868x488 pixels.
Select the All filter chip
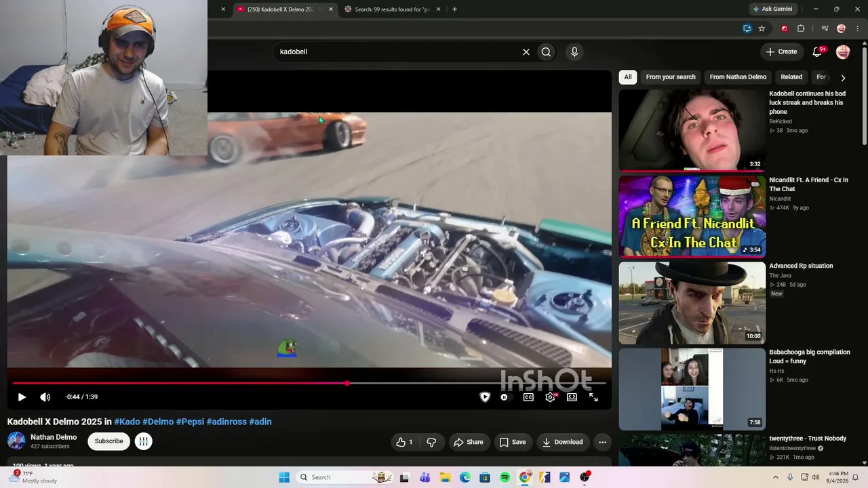pos(628,77)
